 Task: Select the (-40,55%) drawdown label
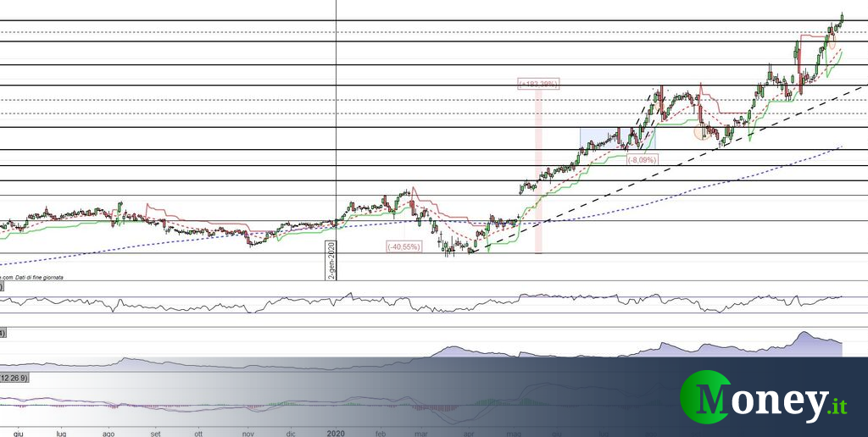click(404, 246)
